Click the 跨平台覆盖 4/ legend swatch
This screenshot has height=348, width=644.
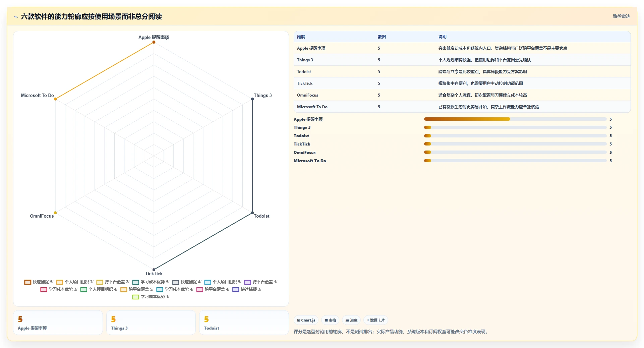(199, 289)
